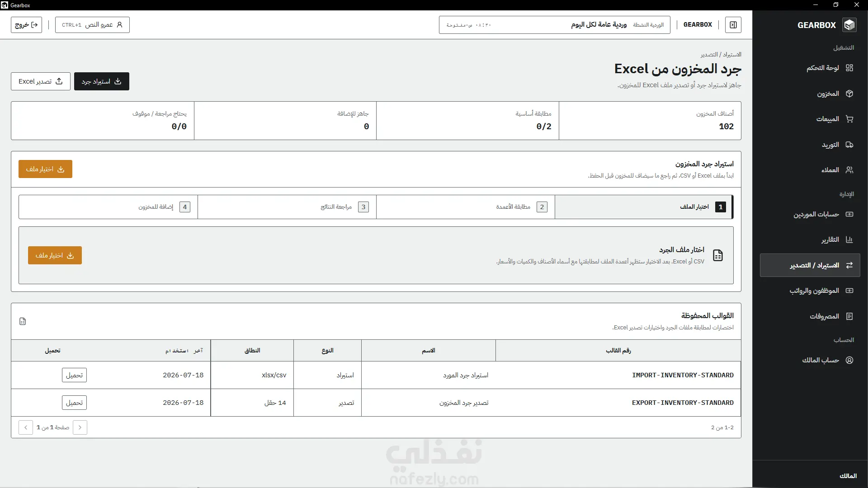The image size is (868, 488).
Task: Click صفحة 1 من 1 page indicator
Action: (x=53, y=427)
